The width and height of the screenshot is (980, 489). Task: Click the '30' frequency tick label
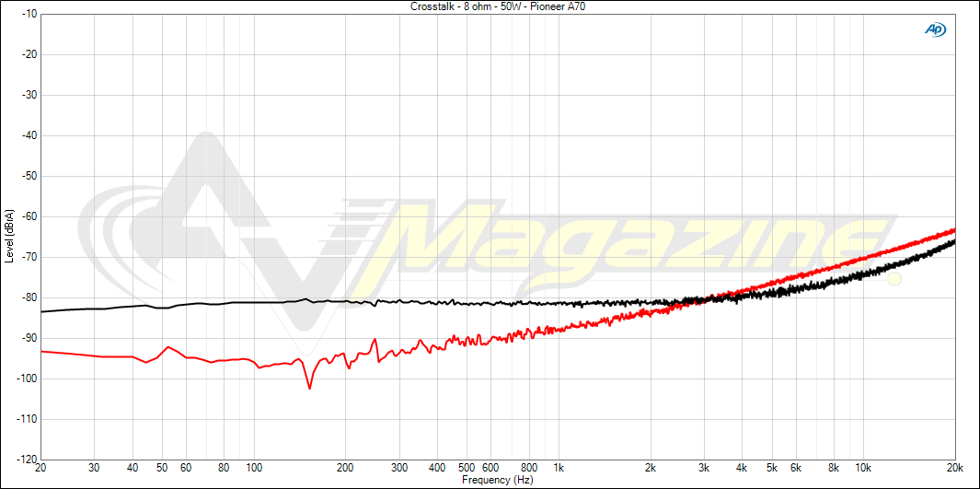(x=94, y=468)
